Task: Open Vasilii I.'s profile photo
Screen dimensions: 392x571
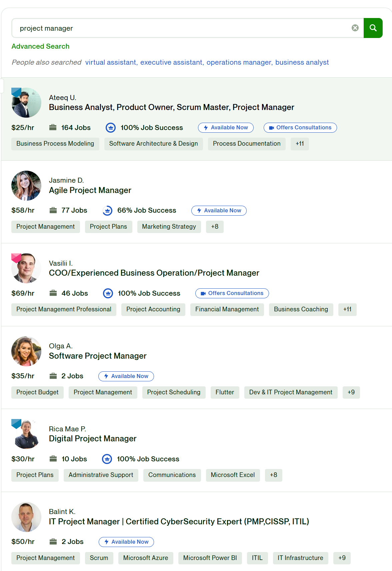Action: [26, 268]
